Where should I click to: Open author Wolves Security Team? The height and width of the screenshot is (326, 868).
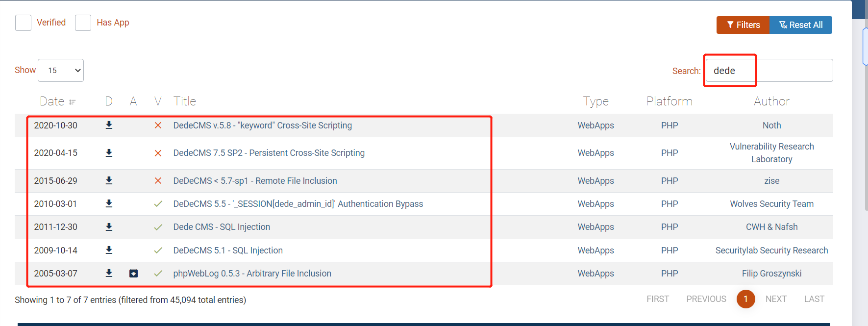(771, 204)
